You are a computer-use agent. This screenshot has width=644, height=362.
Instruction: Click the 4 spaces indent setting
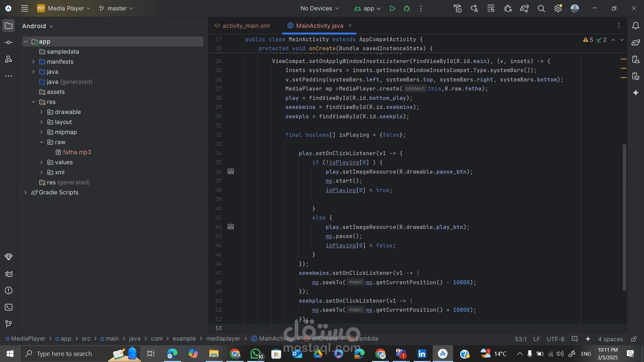(x=610, y=339)
